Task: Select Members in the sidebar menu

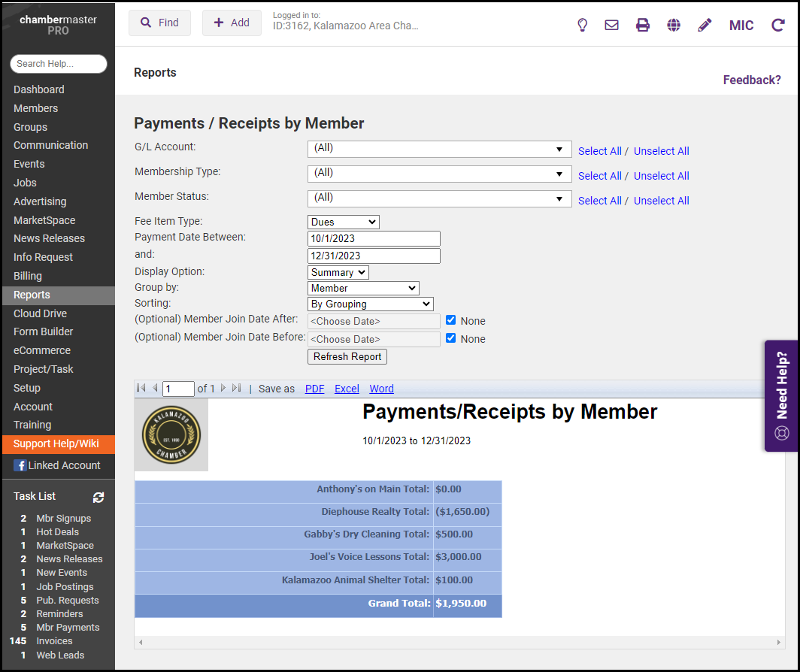Action: (x=35, y=108)
